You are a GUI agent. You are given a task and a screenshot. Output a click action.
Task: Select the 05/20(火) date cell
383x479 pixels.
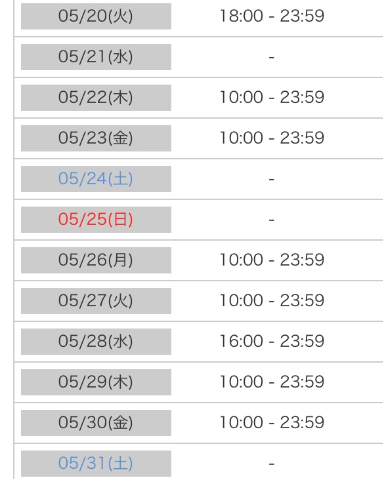tap(96, 16)
